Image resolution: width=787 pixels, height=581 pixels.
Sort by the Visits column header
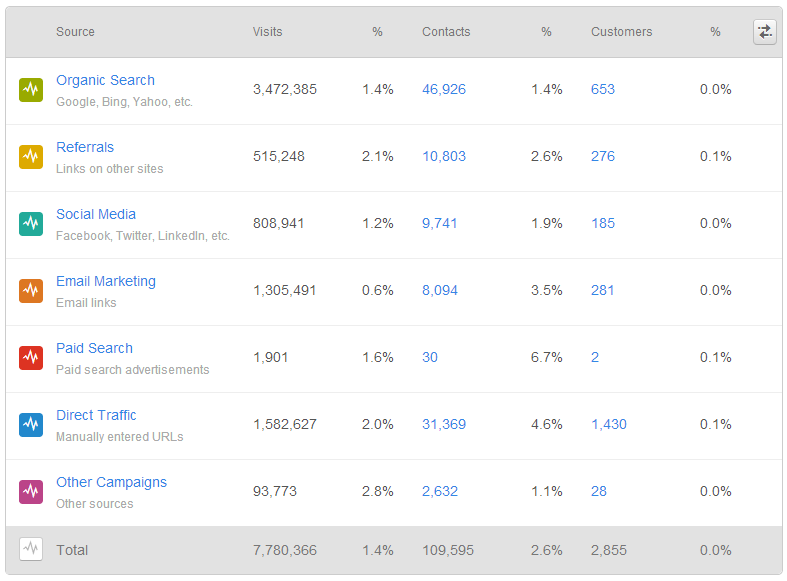point(268,32)
